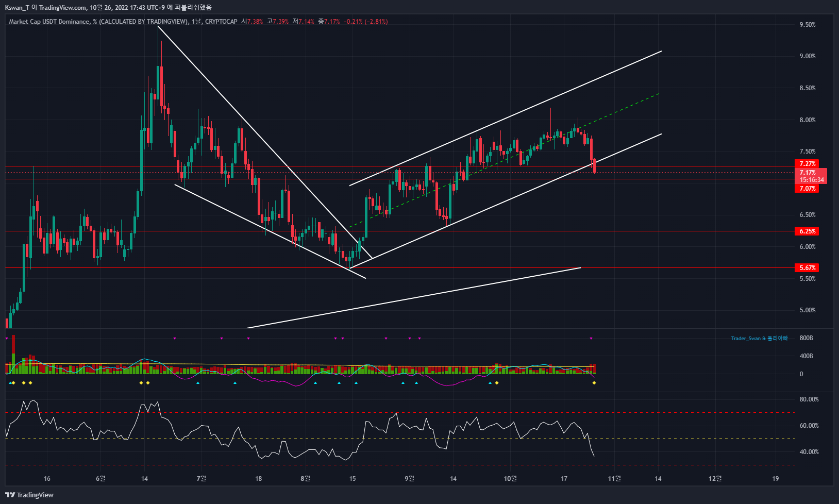Click the 11월 date on time axis
The image size is (839, 504).
click(614, 479)
